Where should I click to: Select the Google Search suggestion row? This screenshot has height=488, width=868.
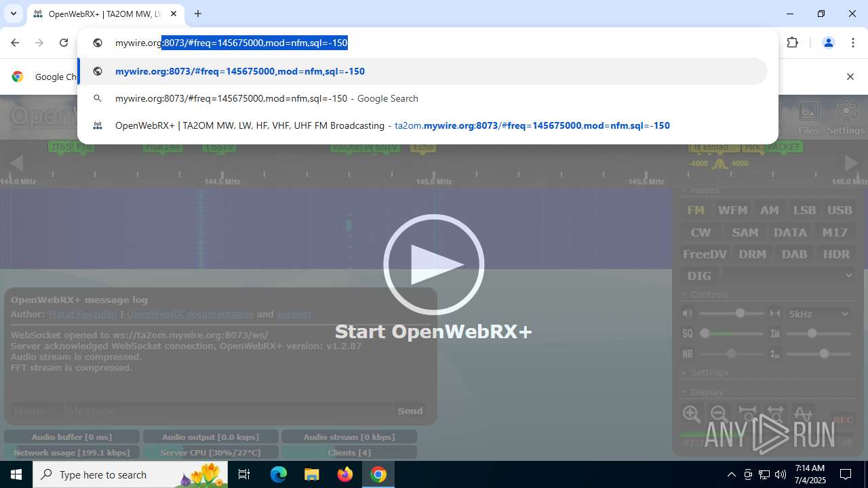pyautogui.click(x=422, y=98)
